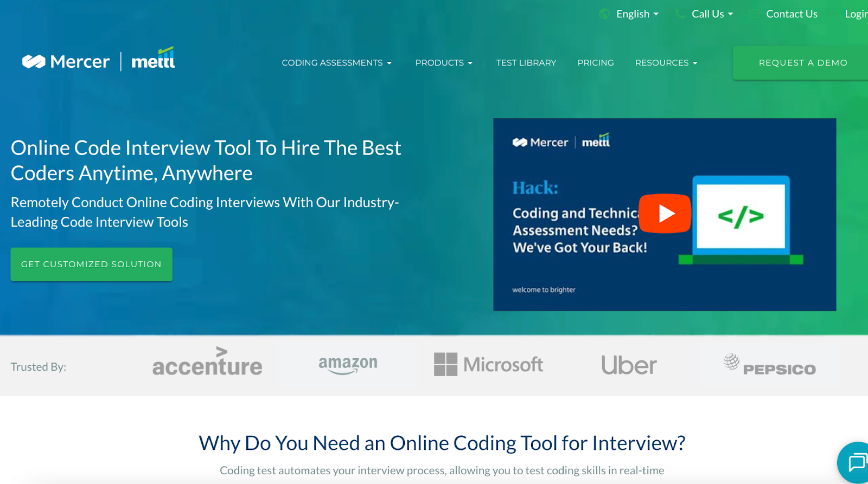Click 'welcome to brighter' text in video
The width and height of the screenshot is (868, 484).
coord(544,290)
